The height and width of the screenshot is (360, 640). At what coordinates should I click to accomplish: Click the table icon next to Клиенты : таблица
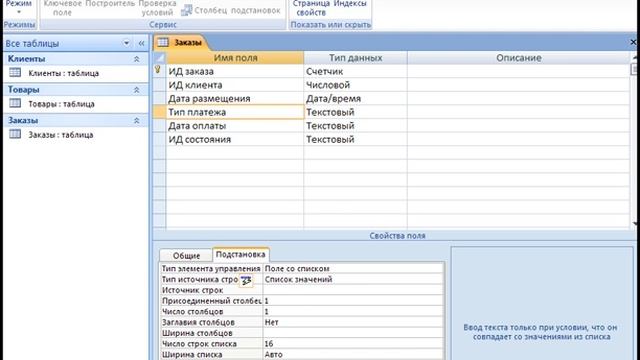(x=15, y=73)
